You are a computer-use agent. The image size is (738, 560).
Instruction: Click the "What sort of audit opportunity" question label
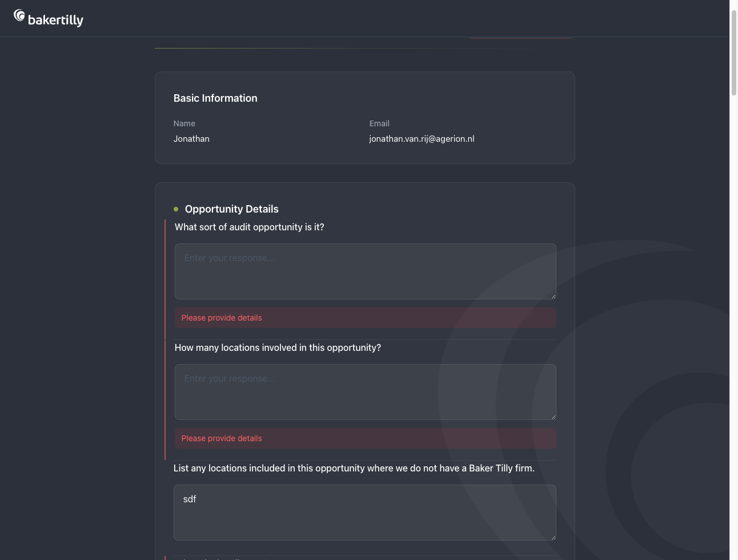coord(249,227)
